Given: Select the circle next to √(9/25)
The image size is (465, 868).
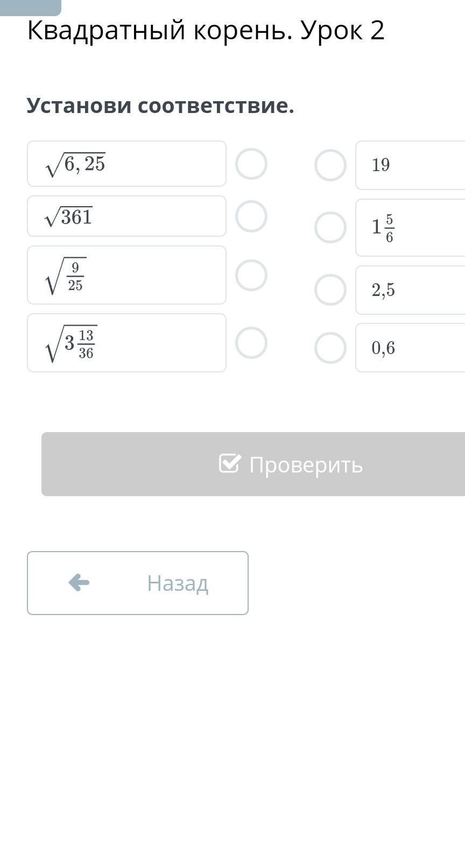Looking at the screenshot, I should tap(251, 275).
